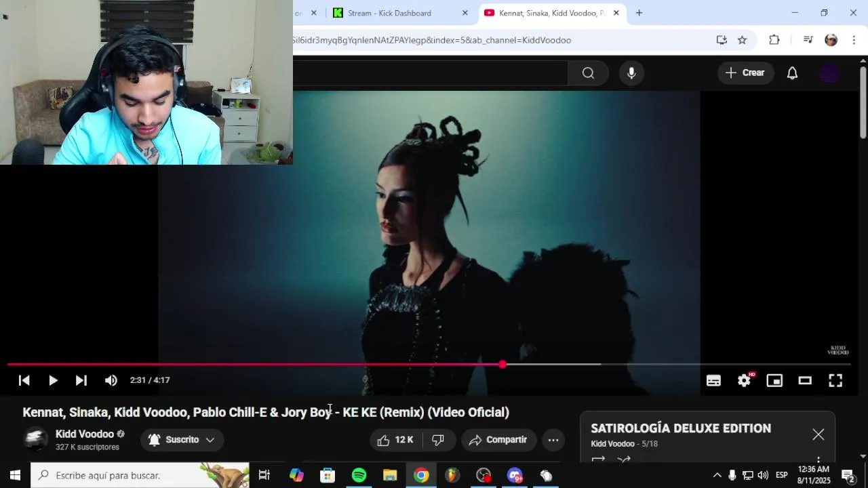868x488 pixels.
Task: Toggle subtitles/closed captions
Action: pos(713,381)
